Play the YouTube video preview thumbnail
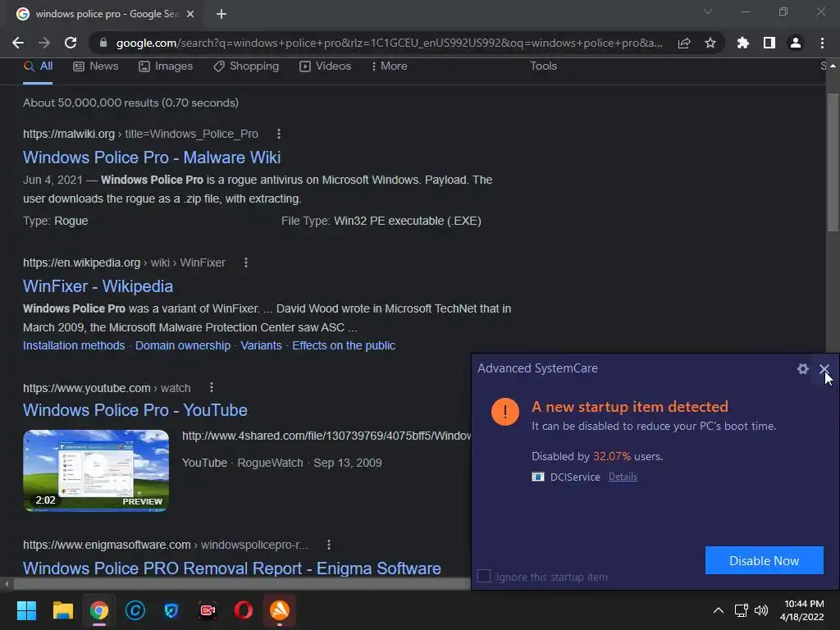 (96, 470)
